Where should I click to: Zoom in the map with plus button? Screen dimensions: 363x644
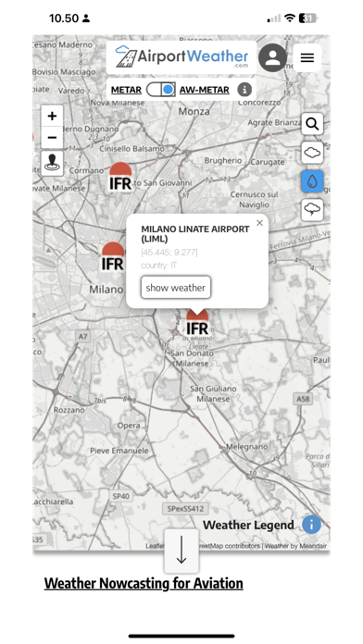click(52, 117)
